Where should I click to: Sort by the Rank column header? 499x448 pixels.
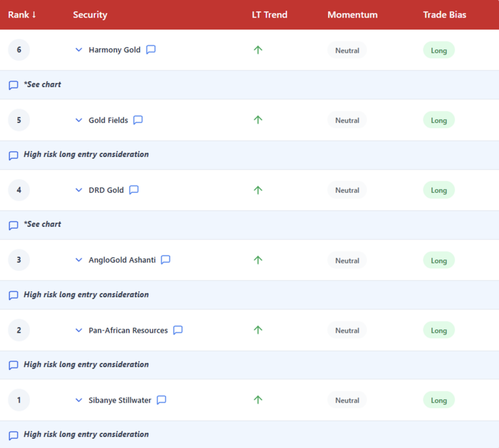pos(22,15)
